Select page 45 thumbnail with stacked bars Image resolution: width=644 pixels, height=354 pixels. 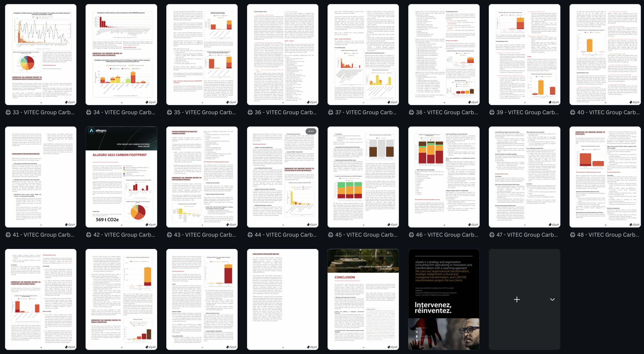coord(363,177)
